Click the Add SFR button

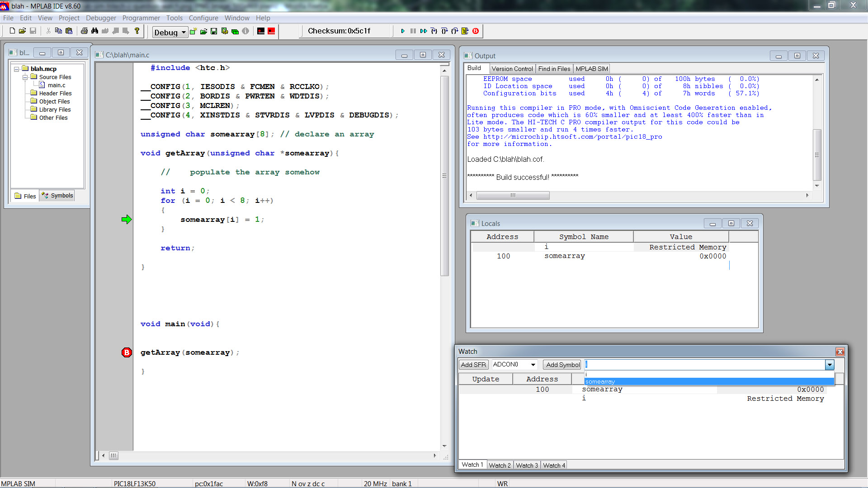473,365
